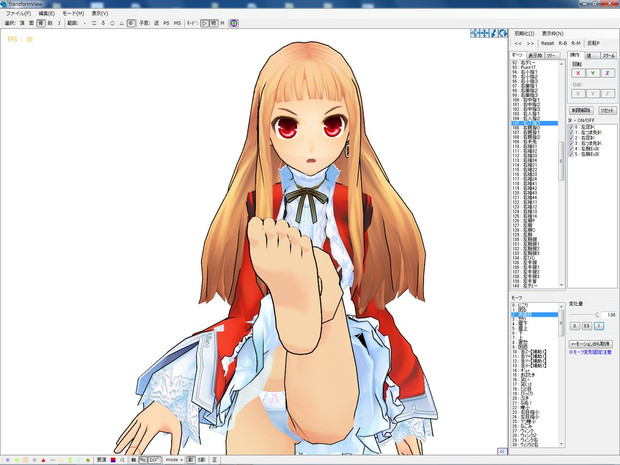Select joint (J) selection mode
The image size is (620, 465).
59,23
